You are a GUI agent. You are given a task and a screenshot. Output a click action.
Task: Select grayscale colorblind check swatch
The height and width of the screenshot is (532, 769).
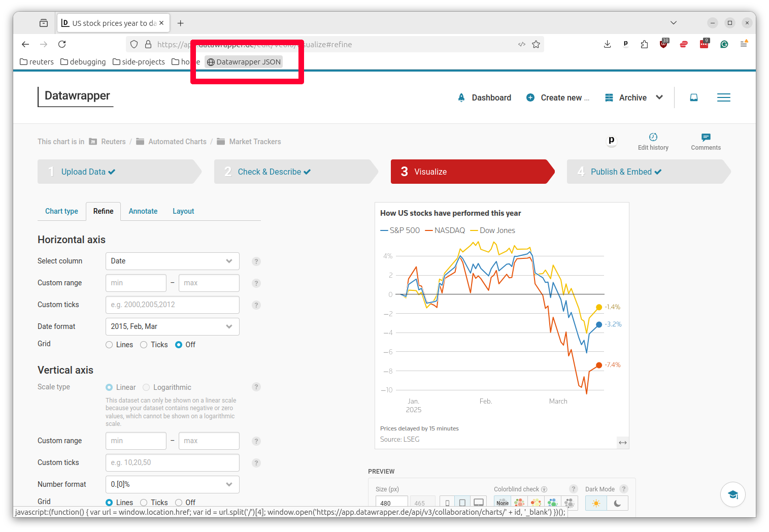[570, 503]
